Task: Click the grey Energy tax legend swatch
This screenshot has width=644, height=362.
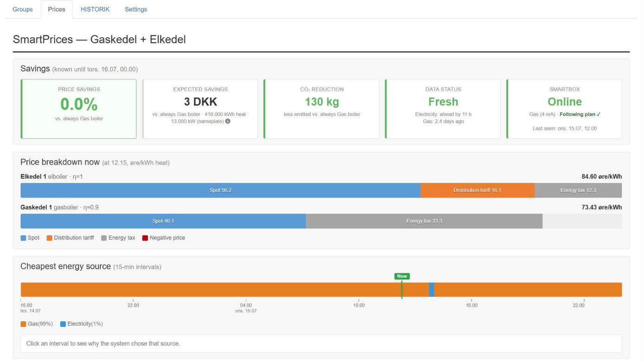Action: tap(104, 238)
